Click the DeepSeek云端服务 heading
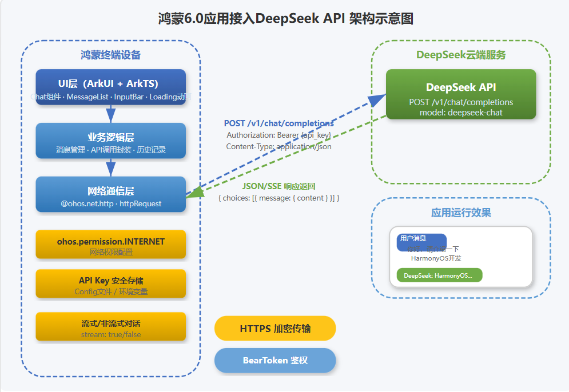Screen dimensions: 569x392 (x=461, y=55)
